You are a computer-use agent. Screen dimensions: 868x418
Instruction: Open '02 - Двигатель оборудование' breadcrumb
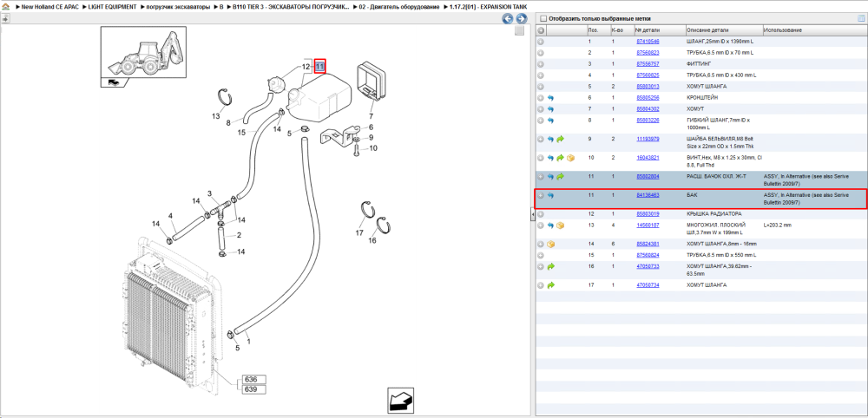point(399,7)
